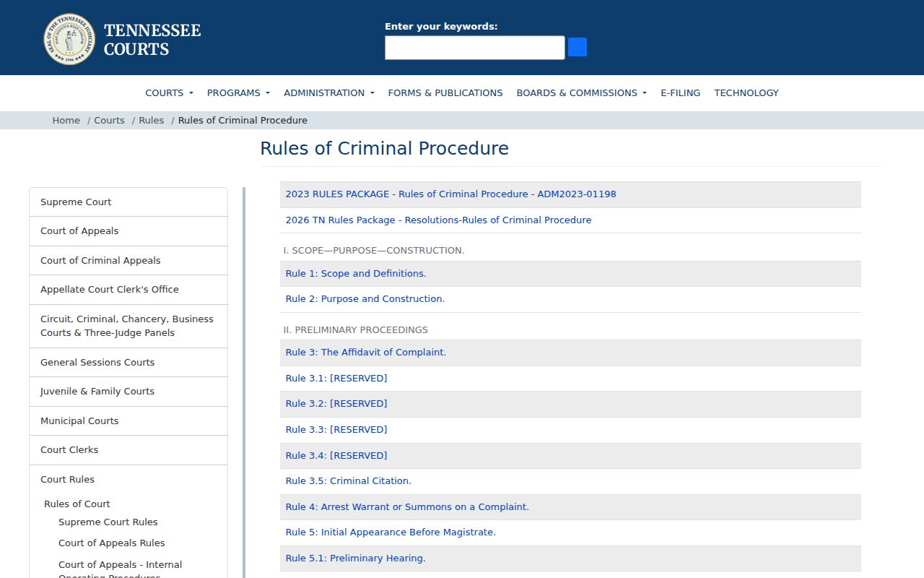
Task: Open Rule 3.2: [RESERVED] link
Action: pos(336,404)
